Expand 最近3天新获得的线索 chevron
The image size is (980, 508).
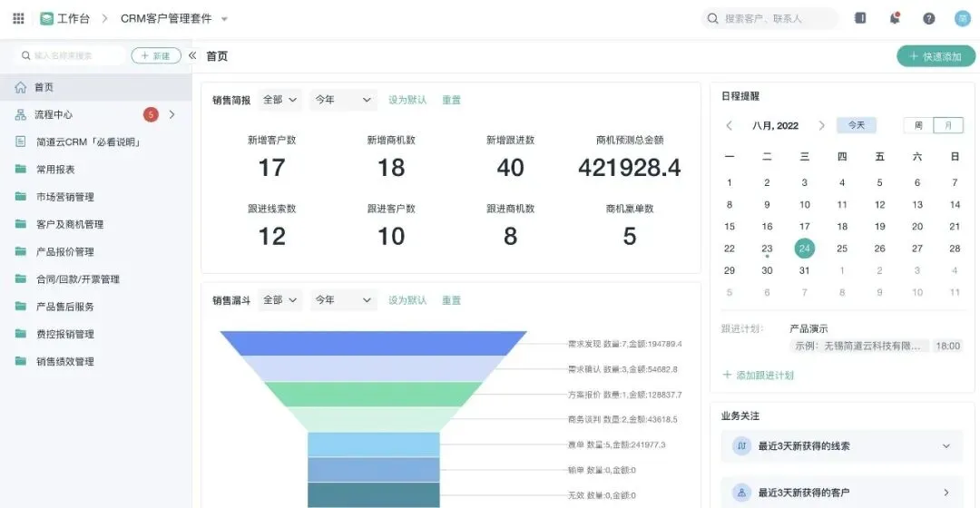pos(946,446)
